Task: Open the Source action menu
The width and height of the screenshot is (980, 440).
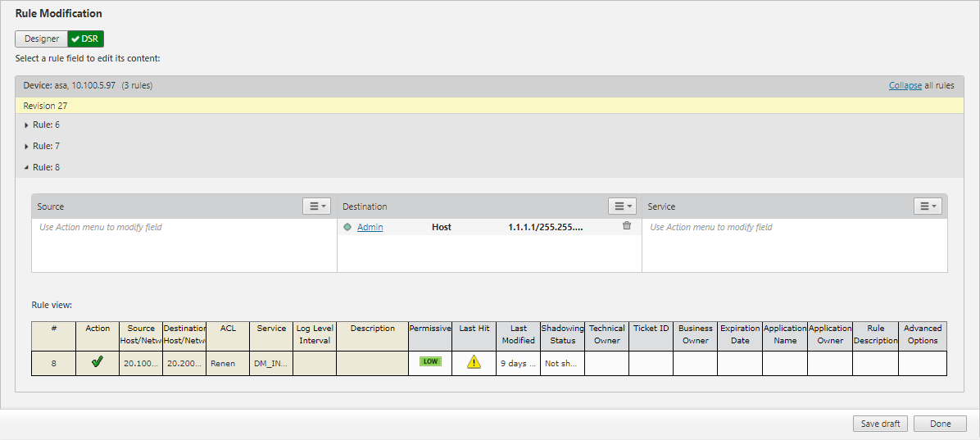Action: (316, 206)
